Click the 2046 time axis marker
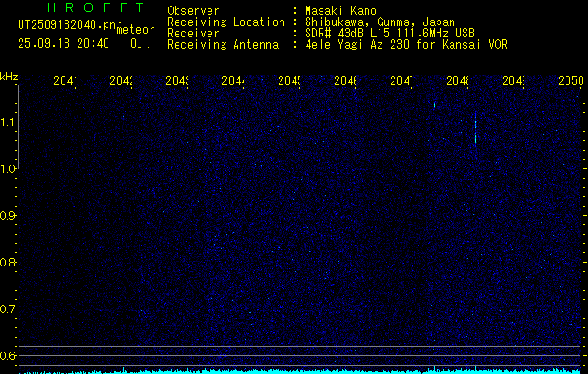 click(x=345, y=81)
